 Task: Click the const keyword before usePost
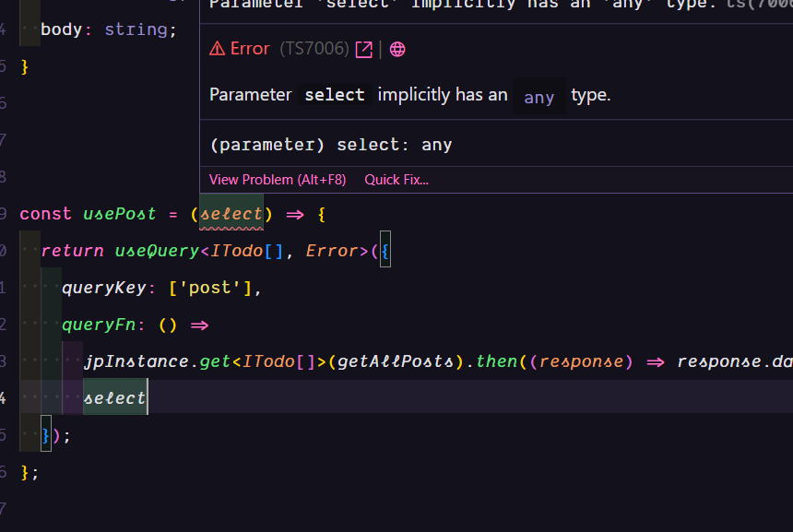coord(45,214)
